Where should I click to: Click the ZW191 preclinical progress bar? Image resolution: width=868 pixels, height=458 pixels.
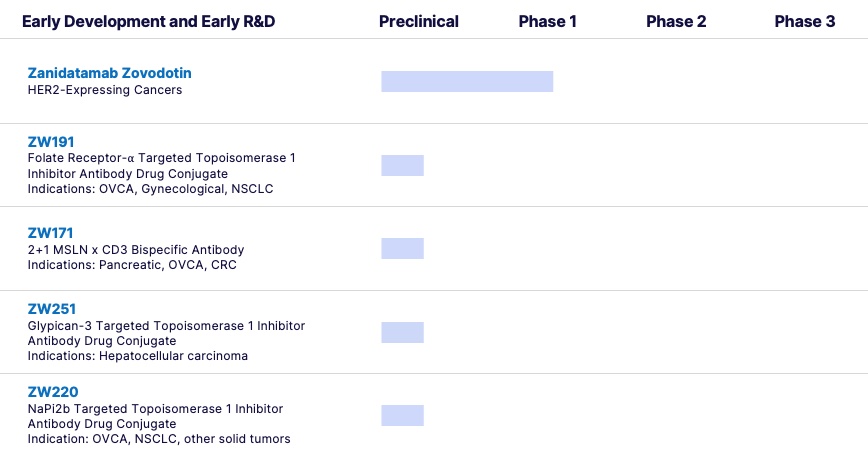[402, 165]
